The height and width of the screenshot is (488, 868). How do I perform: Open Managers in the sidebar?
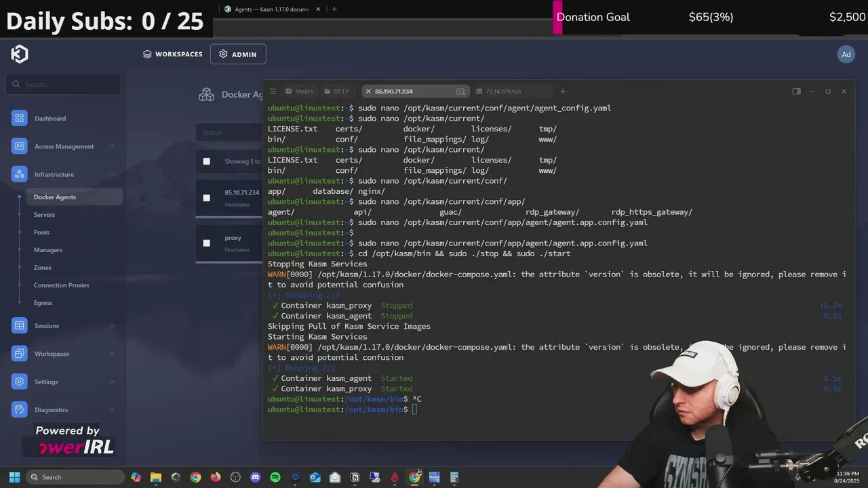pos(48,250)
